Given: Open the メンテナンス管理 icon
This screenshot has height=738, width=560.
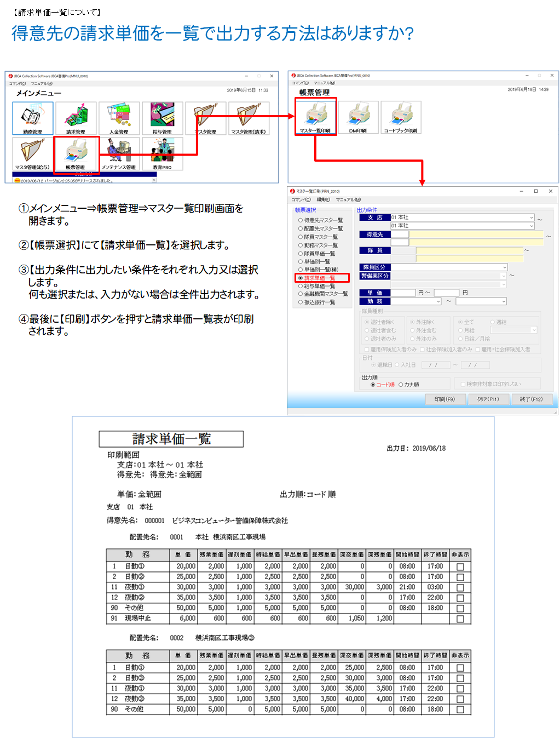Looking at the screenshot, I should [119, 153].
